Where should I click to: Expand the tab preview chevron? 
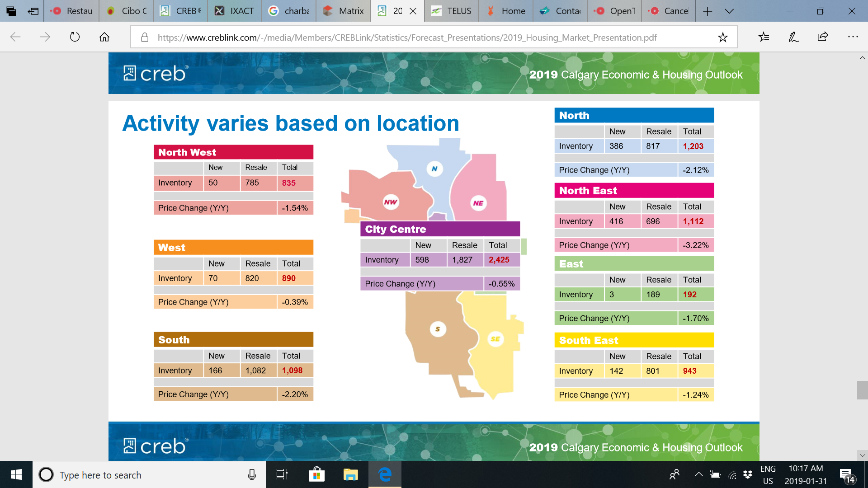(x=729, y=11)
